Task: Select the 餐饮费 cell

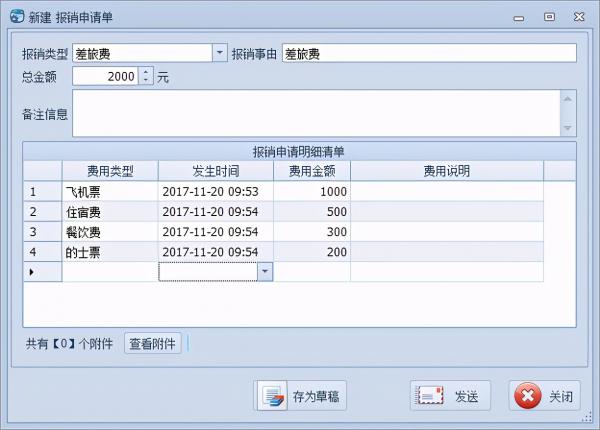Action: 110,231
